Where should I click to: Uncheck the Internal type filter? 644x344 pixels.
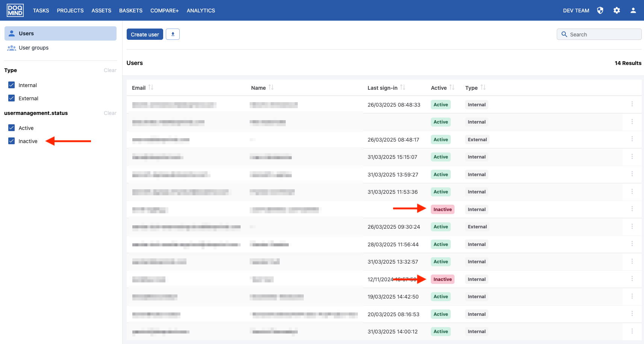point(12,85)
